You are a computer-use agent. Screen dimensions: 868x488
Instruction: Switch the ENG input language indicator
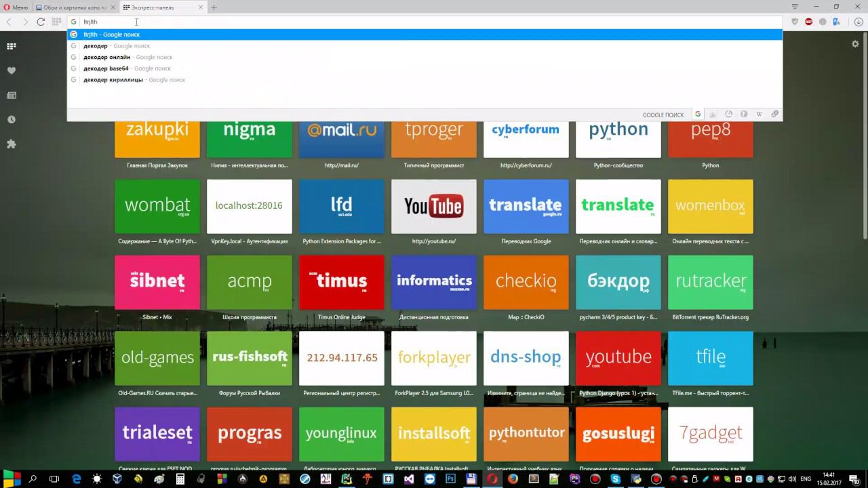pyautogui.click(x=806, y=479)
